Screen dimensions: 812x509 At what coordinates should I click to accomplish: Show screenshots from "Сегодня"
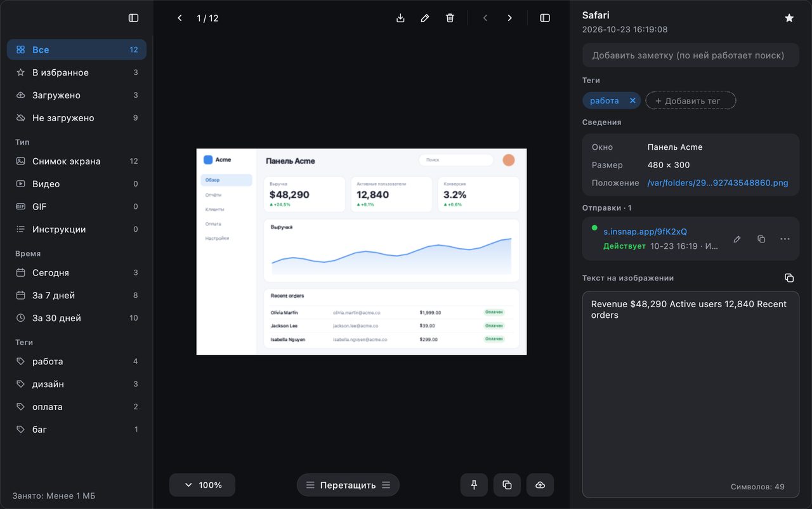tap(77, 273)
